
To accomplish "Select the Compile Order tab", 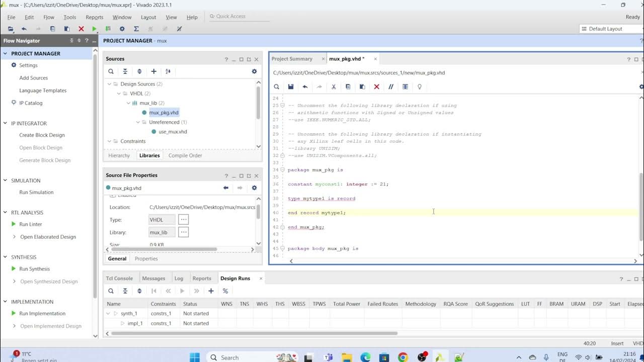I will (185, 155).
